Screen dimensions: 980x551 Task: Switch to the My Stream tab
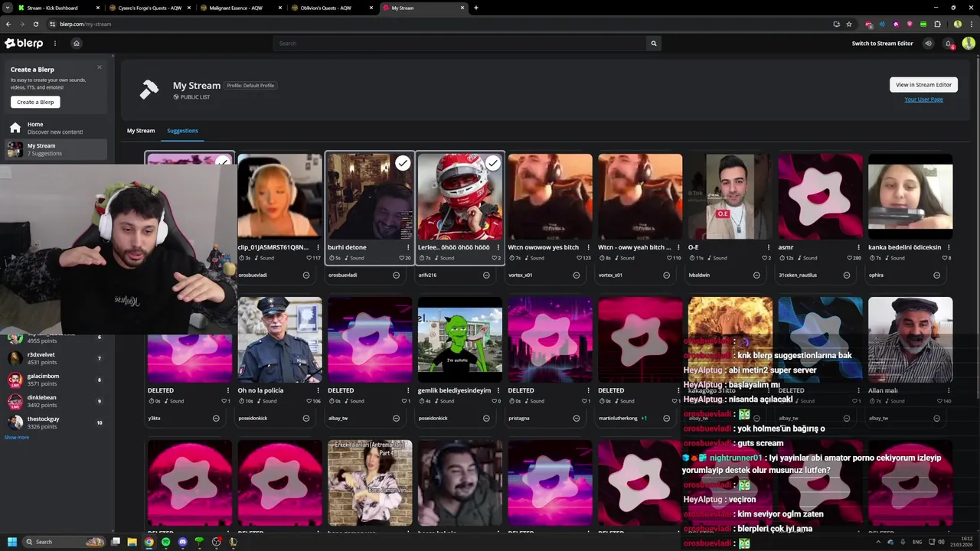click(x=141, y=131)
